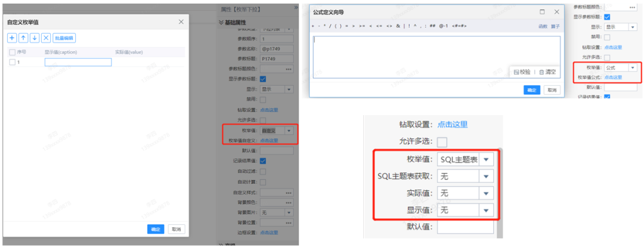This screenshot has height=248, width=644.
Task: Open the 实际值 dropdown
Action: pyautogui.click(x=487, y=193)
